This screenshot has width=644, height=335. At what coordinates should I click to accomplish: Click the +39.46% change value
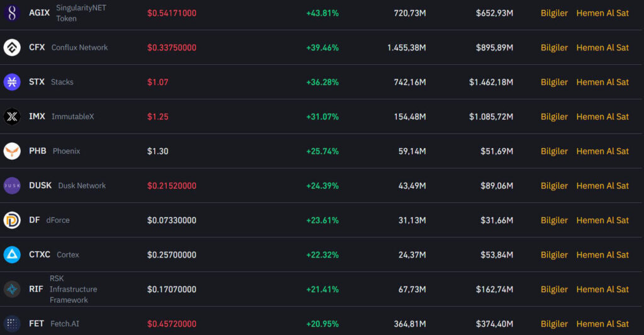(323, 48)
